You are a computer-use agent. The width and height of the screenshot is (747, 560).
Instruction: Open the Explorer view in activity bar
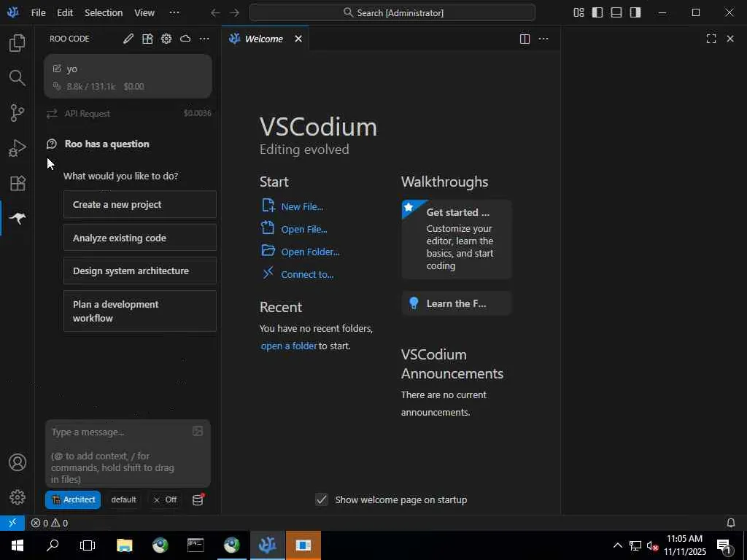click(18, 43)
